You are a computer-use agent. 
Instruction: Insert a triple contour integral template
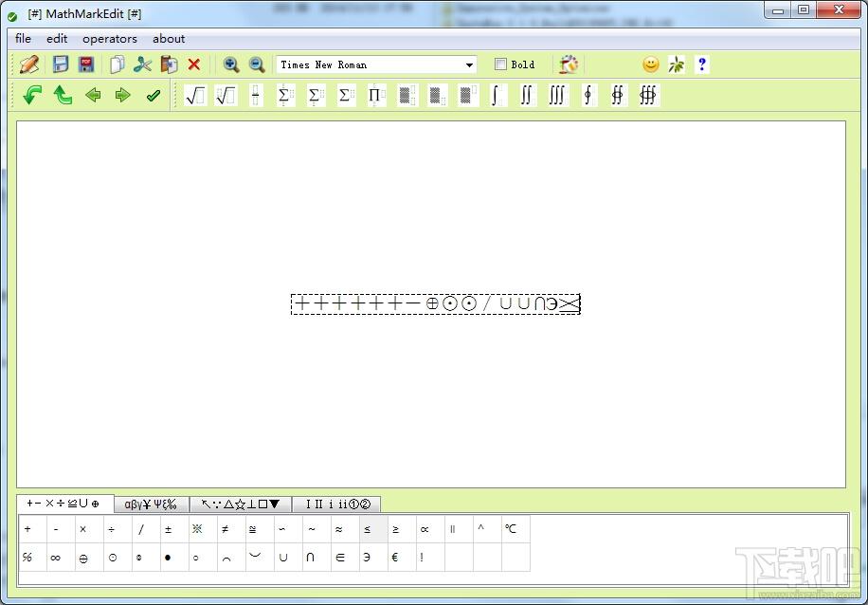tap(647, 95)
